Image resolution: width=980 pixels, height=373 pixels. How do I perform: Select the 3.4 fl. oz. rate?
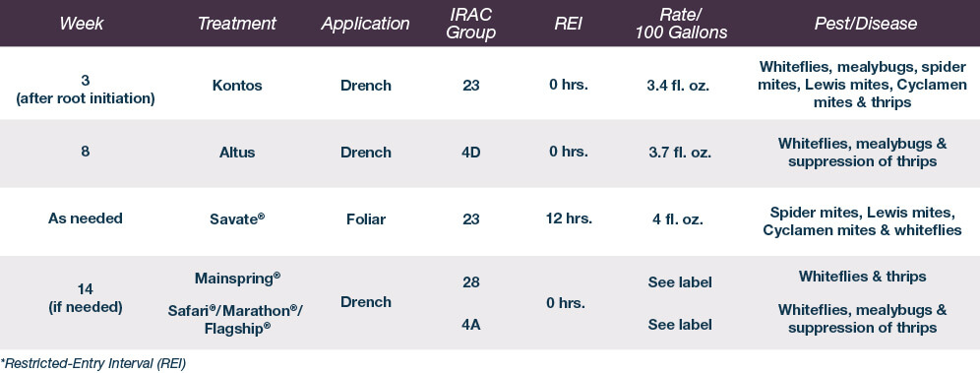[x=678, y=86]
